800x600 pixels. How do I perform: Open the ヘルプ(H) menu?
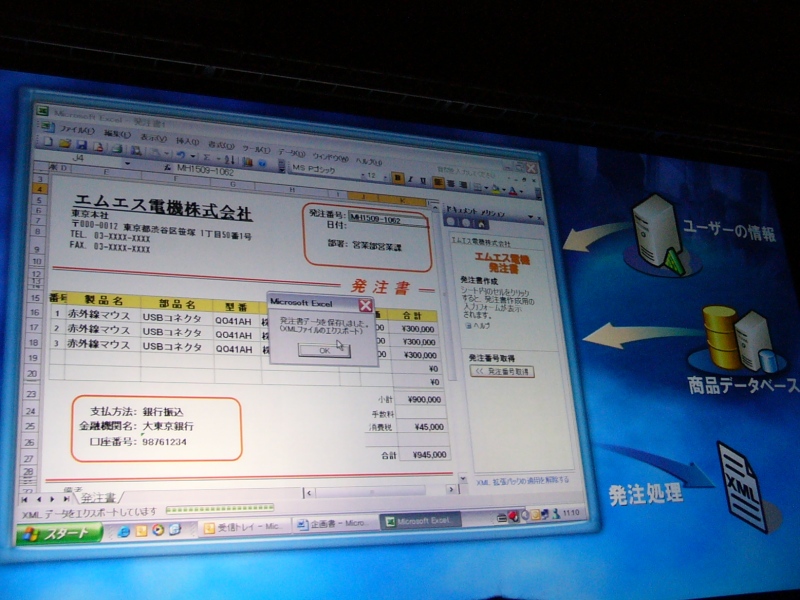pos(369,161)
